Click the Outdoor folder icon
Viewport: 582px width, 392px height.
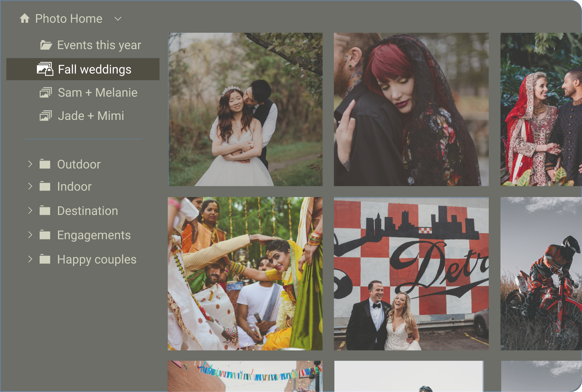tap(45, 164)
